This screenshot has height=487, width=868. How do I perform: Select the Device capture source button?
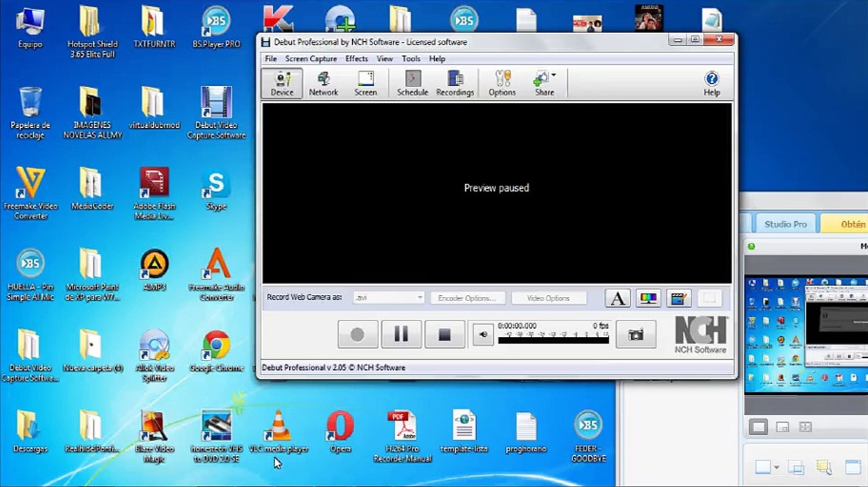(x=282, y=84)
